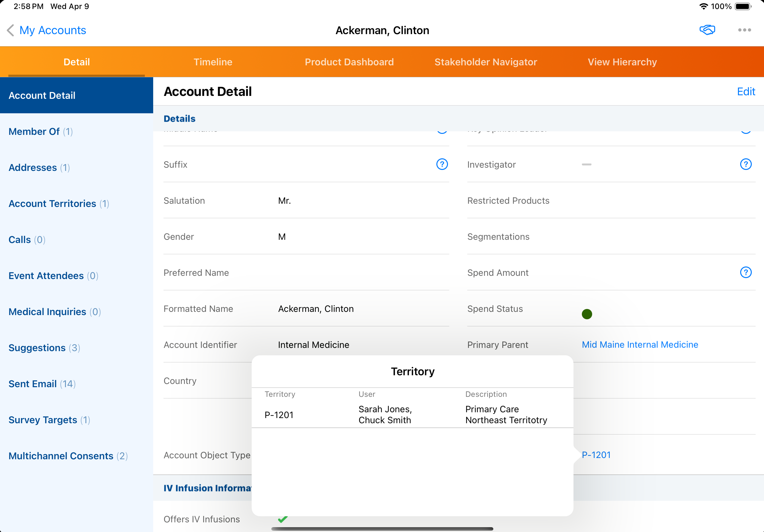Viewport: 764px width, 532px height.
Task: Select the Stakeholder Navigator tab
Action: pos(486,62)
